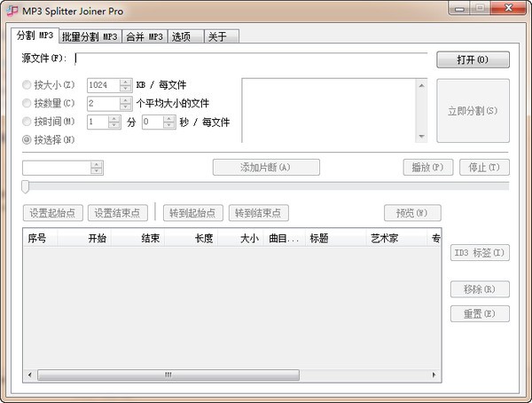Click the list's right scroll arrow
532x403 pixels.
[x=434, y=375]
